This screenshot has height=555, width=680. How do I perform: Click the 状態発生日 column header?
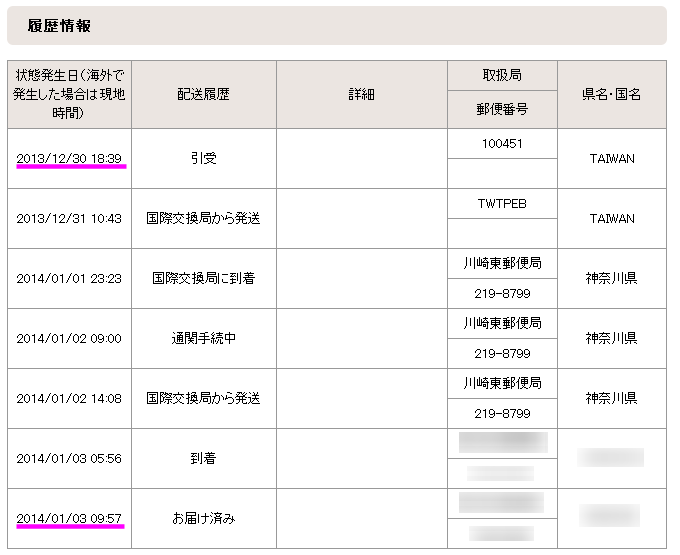click(69, 94)
